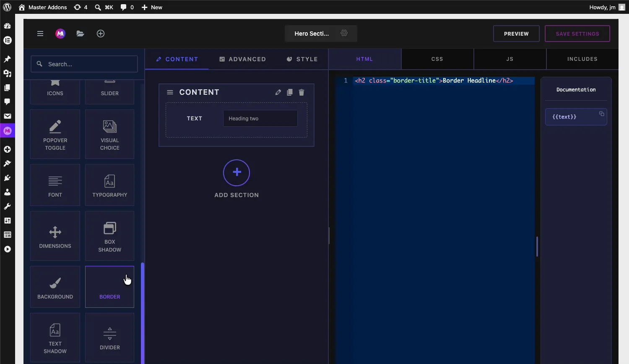Add the Divider control
This screenshot has width=629, height=364.
[110, 338]
